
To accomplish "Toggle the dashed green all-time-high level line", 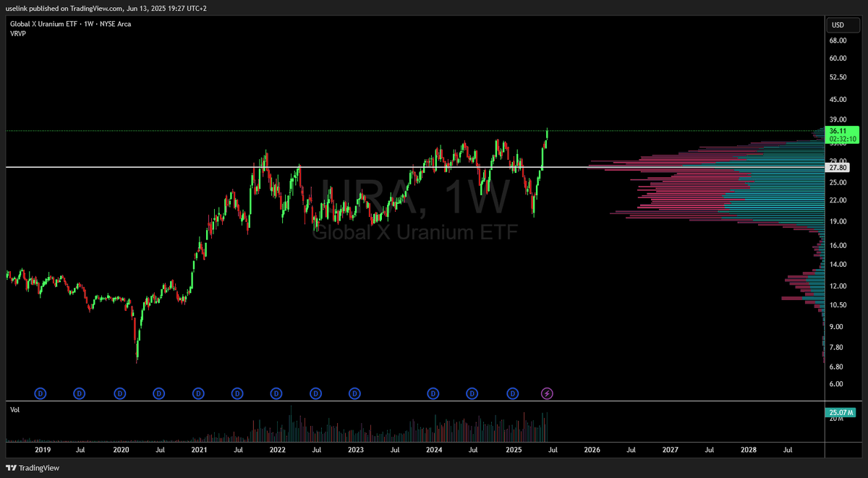I will pyautogui.click(x=289, y=131).
